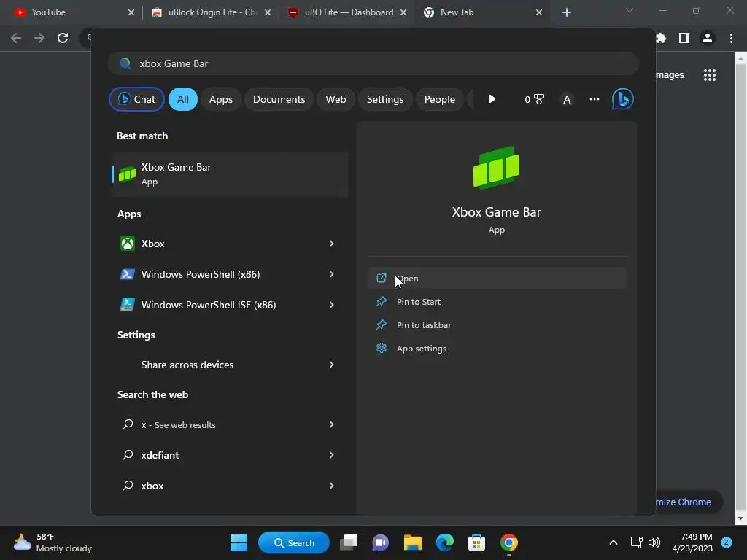The height and width of the screenshot is (560, 747).
Task: Close the New Tab tab
Action: [539, 12]
